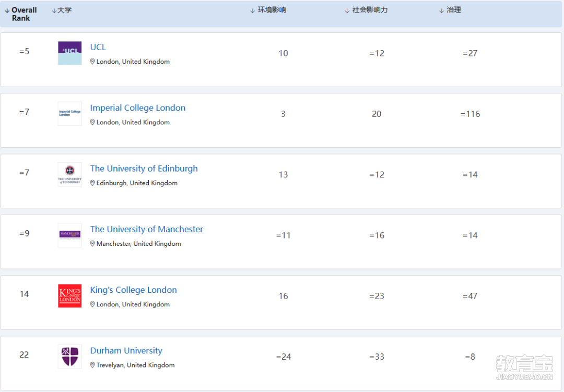Screen dimensions: 564x392
Task: Sort by the 社会影响力 column
Action: point(366,10)
